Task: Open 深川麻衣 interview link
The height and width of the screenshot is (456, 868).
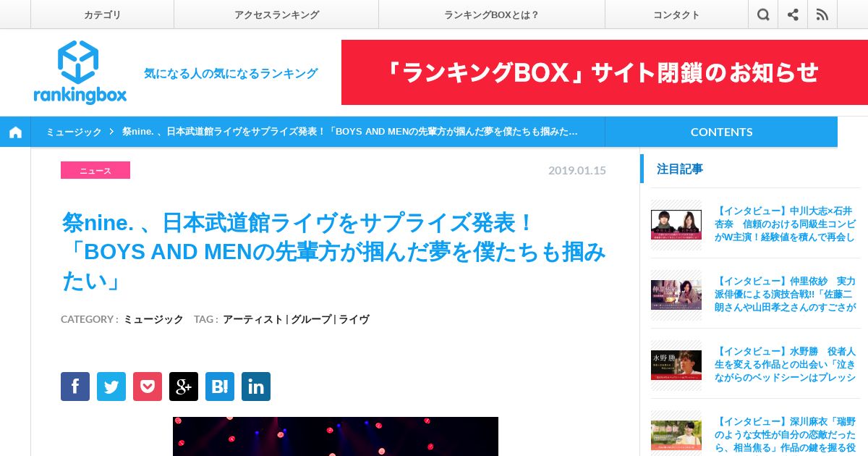Action: pos(785,434)
